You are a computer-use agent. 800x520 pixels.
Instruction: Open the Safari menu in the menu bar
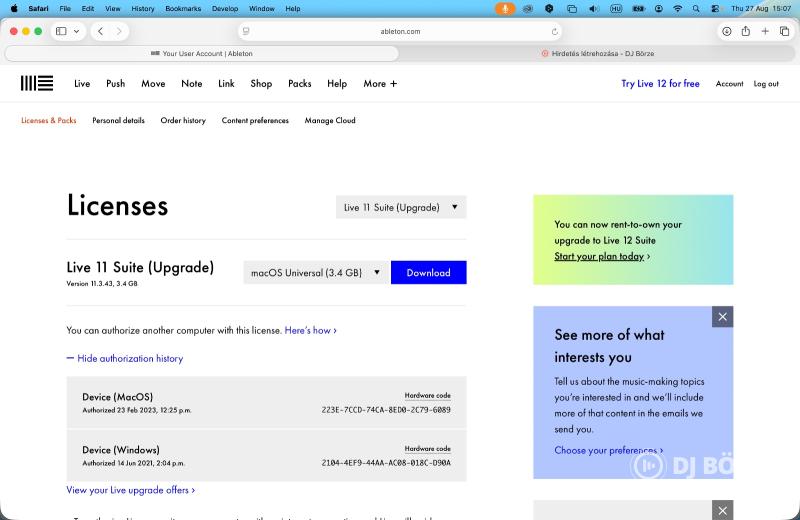[38, 9]
